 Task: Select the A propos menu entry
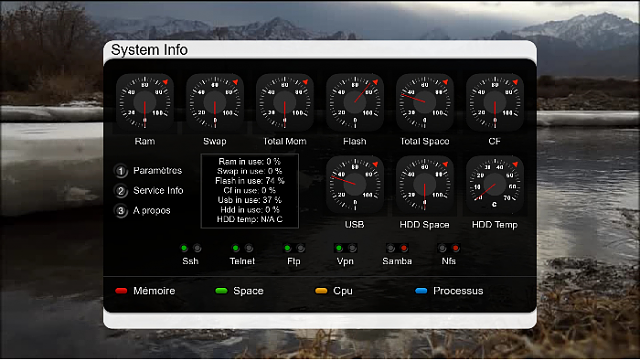tap(142, 211)
